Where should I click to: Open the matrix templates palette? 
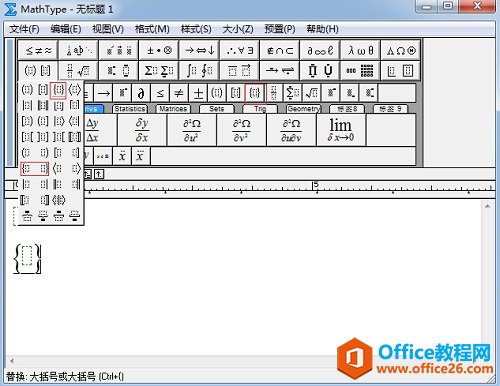pyautogui.click(x=360, y=70)
